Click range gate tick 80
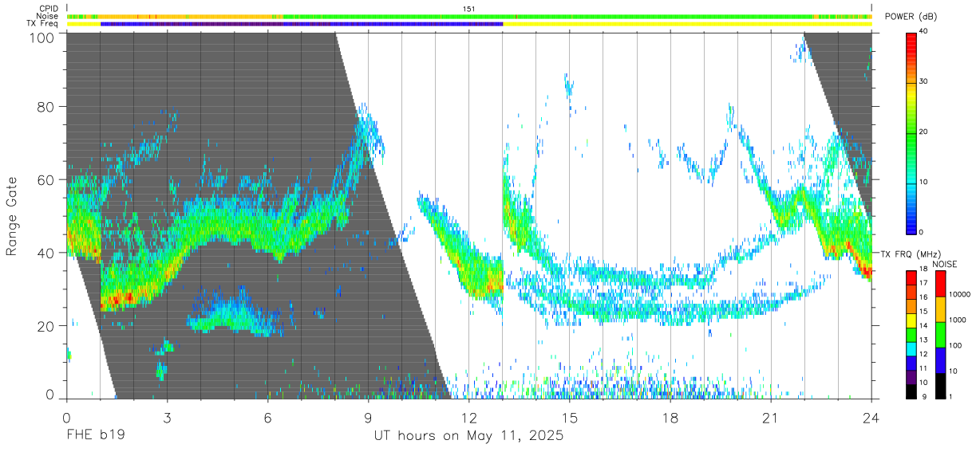The width and height of the screenshot is (980, 452). [46, 106]
